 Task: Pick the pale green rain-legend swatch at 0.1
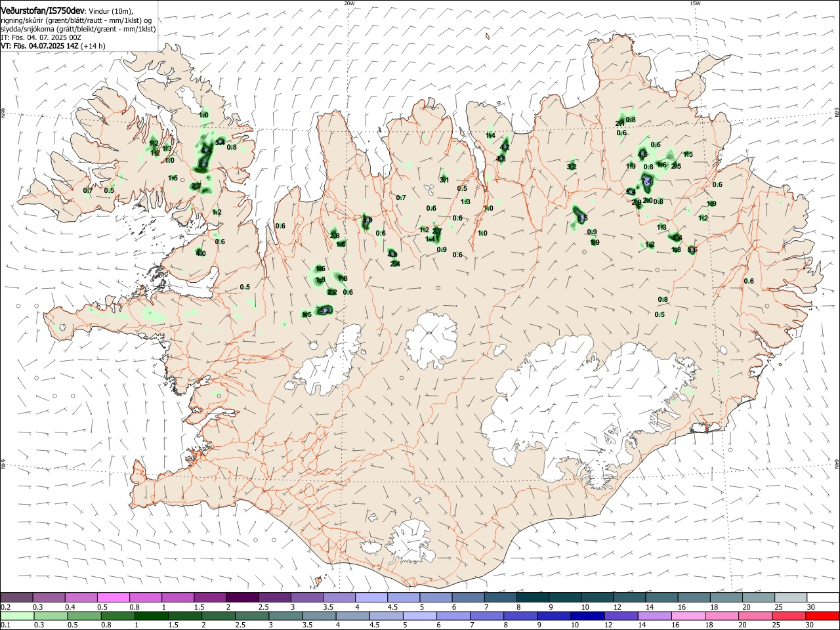[18, 616]
